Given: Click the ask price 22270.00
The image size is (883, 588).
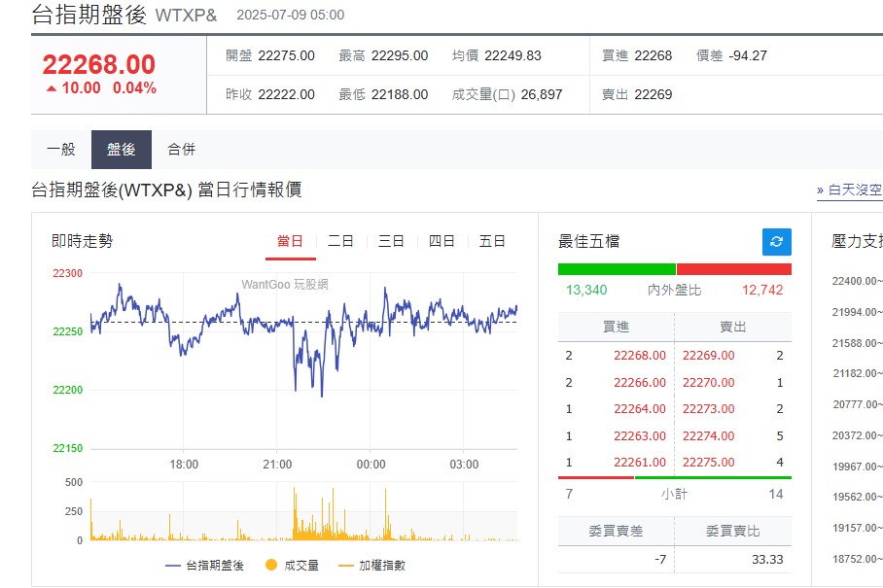Looking at the screenshot, I should pos(708,383).
